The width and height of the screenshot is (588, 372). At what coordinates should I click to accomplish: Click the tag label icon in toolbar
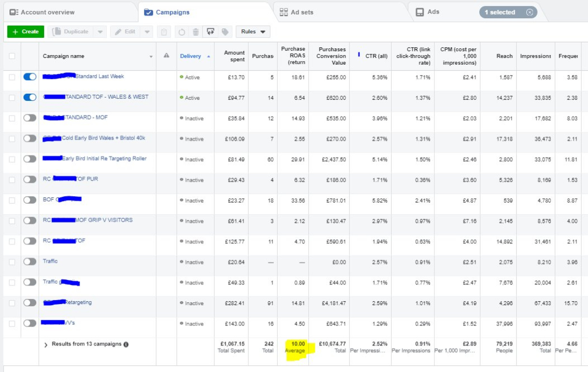[225, 32]
